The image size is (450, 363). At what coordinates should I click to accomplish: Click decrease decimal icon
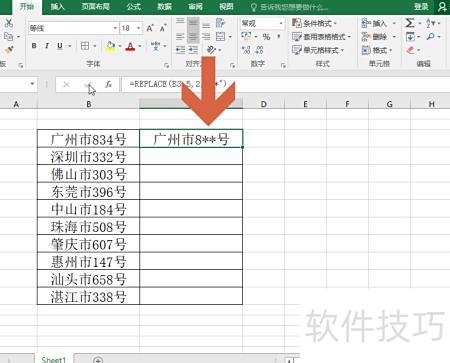(x=259, y=50)
